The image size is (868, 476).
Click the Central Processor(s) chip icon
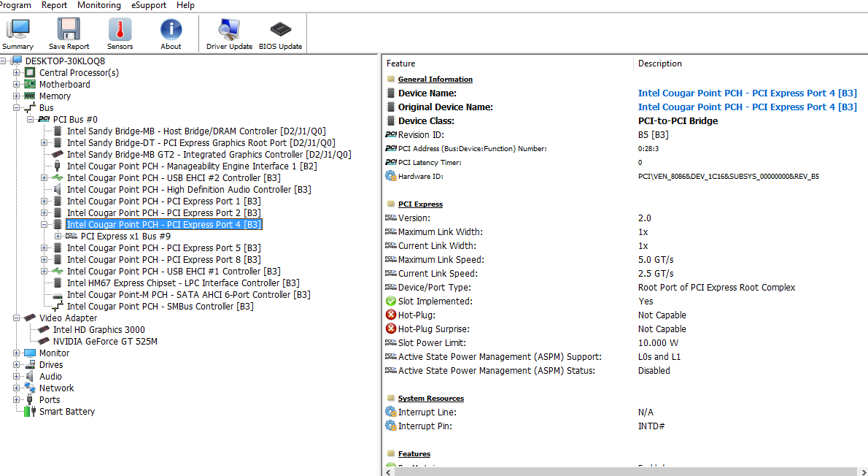(x=30, y=72)
